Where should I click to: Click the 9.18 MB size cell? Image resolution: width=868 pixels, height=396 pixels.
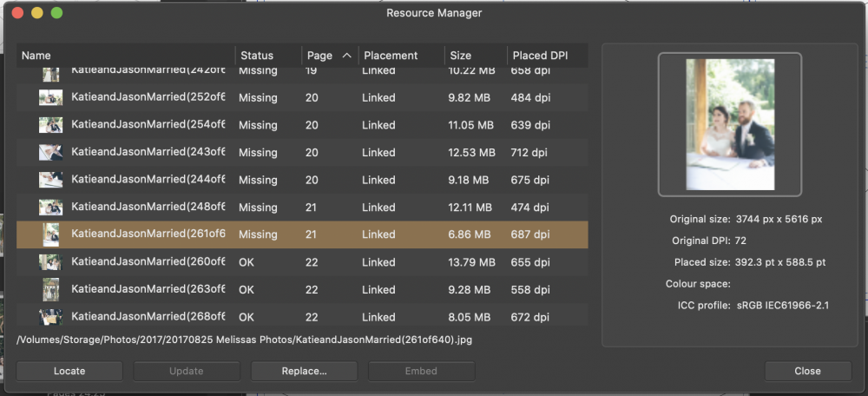pos(469,180)
